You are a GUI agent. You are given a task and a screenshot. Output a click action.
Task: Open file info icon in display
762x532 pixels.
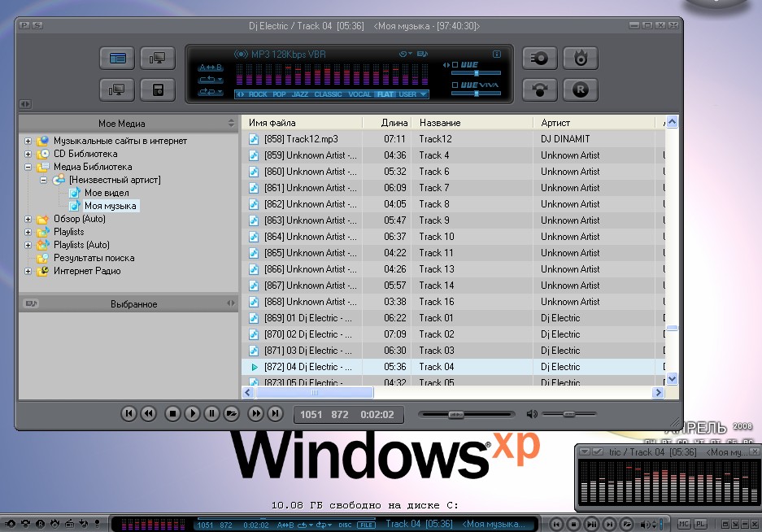click(x=497, y=54)
